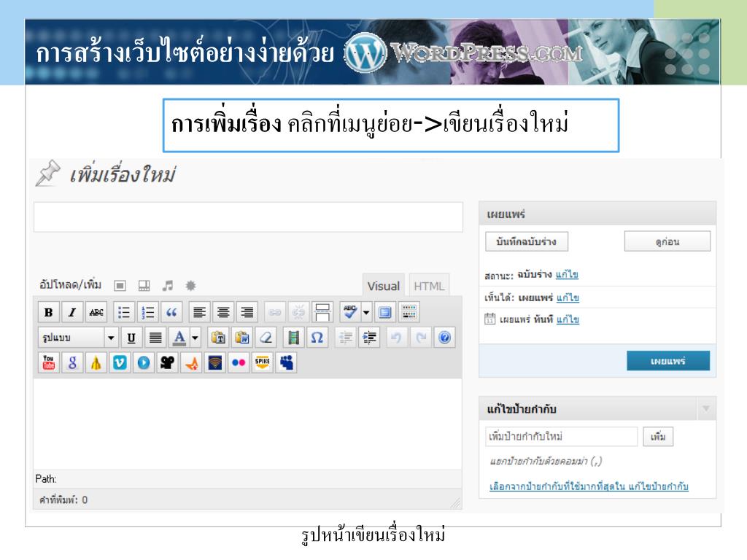Screen dimensions: 747x560
Task: Click the บันทึกฉบับร่าง save draft button
Action: click(x=527, y=241)
